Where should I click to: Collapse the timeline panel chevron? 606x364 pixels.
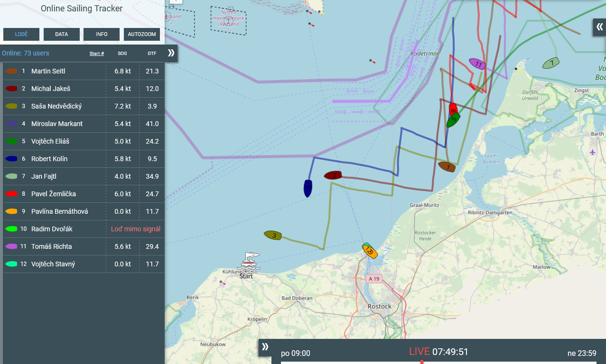pyautogui.click(x=265, y=347)
